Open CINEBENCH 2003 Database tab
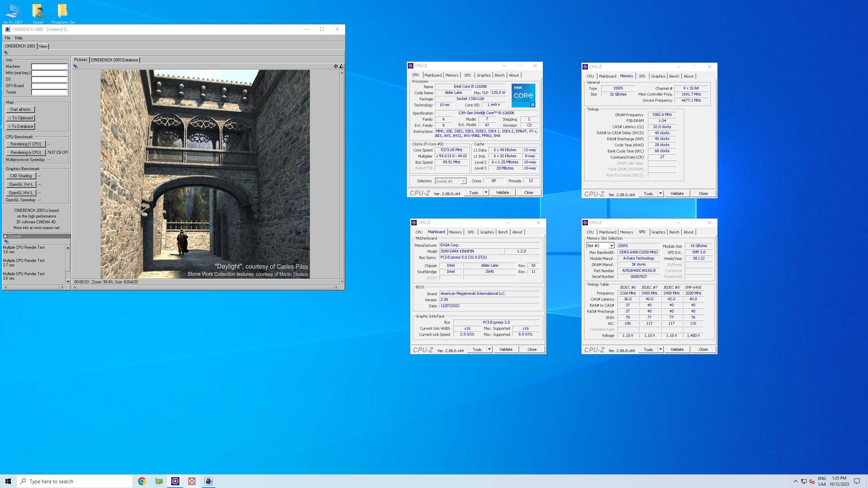 pyautogui.click(x=115, y=60)
